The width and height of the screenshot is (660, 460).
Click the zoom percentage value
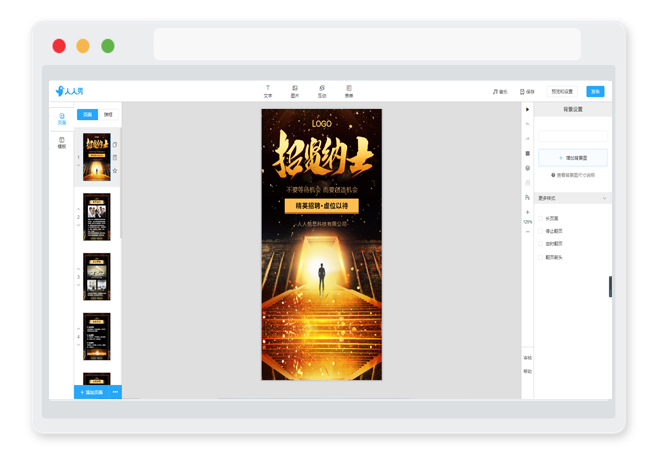click(x=527, y=222)
